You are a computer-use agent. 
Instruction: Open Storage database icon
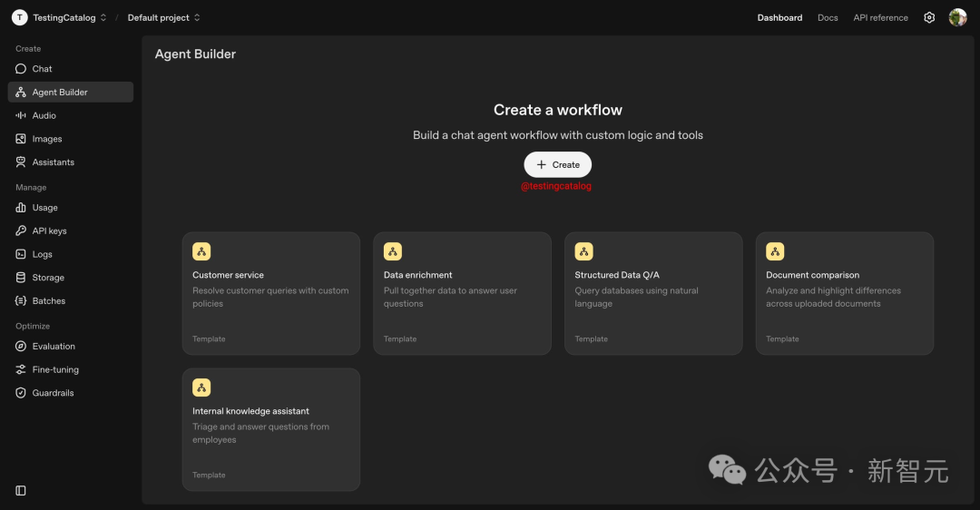click(x=21, y=278)
